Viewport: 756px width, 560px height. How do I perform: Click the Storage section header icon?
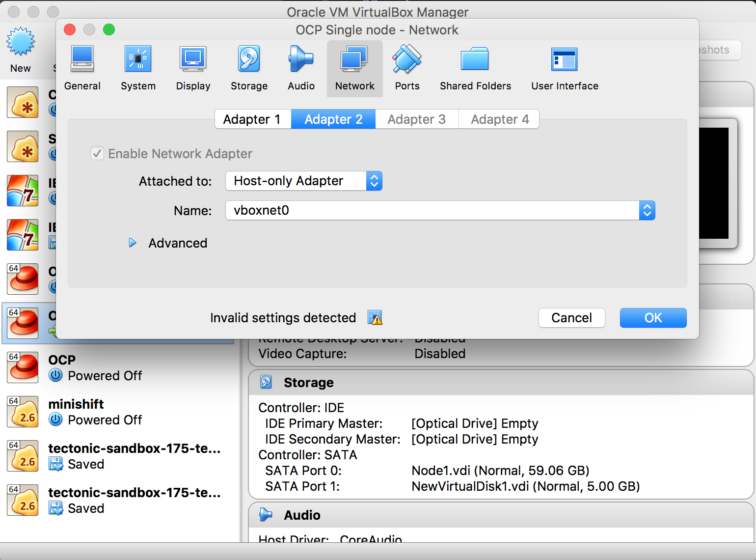[x=266, y=382]
